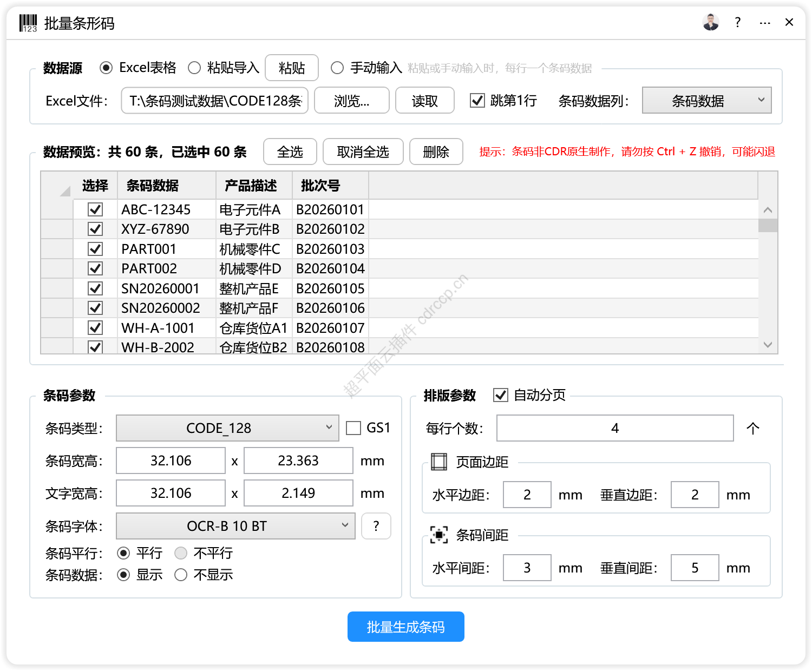Open the more options ellipsis menu
812x671 pixels.
tap(765, 23)
